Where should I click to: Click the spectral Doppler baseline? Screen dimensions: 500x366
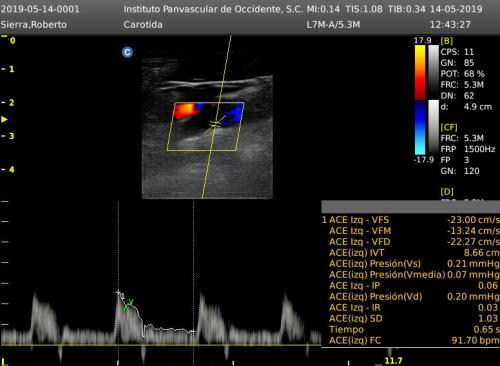pyautogui.click(x=160, y=345)
